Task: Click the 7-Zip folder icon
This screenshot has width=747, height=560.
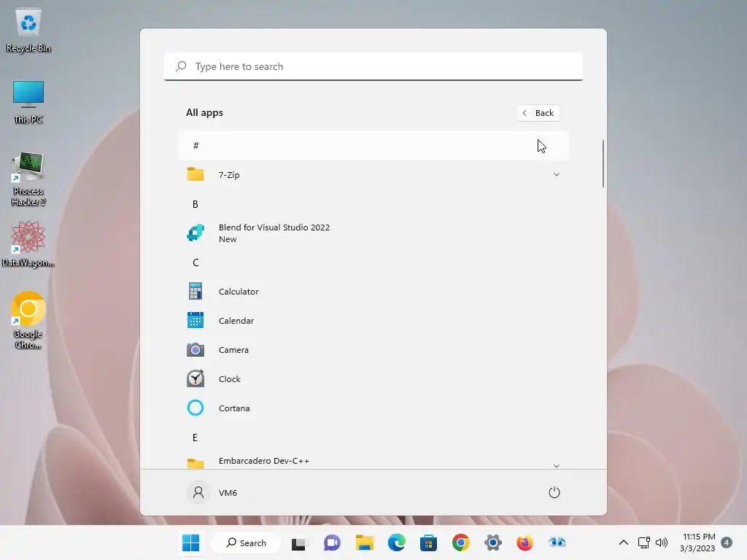Action: point(196,174)
